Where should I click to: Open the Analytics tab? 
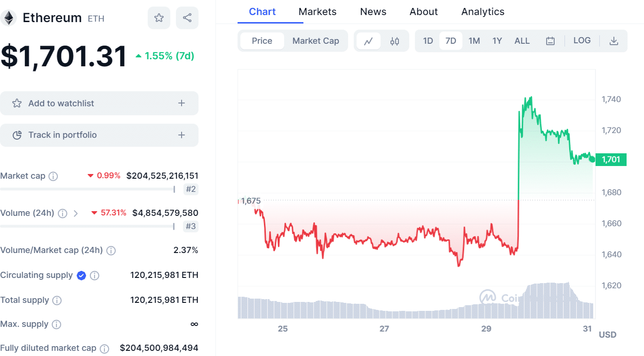click(483, 12)
